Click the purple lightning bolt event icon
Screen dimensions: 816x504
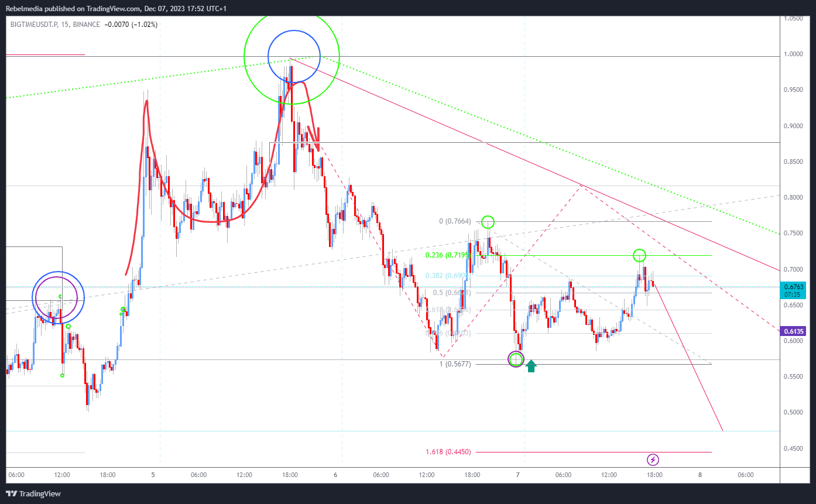click(x=653, y=460)
